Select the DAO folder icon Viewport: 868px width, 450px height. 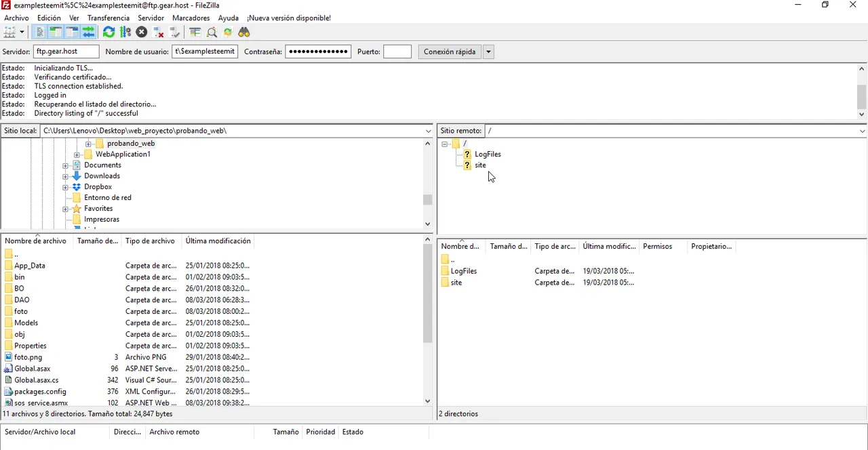pos(9,300)
